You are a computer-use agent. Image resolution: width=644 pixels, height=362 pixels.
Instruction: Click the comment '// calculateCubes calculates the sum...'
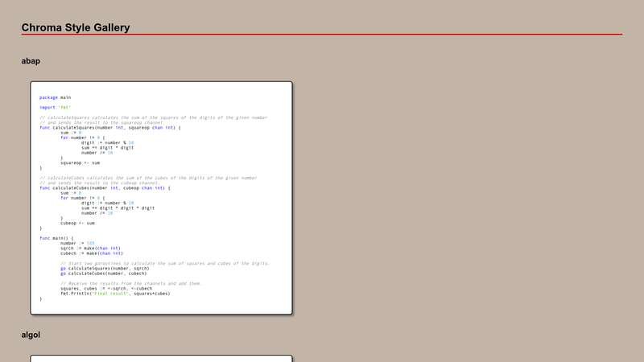(148, 178)
